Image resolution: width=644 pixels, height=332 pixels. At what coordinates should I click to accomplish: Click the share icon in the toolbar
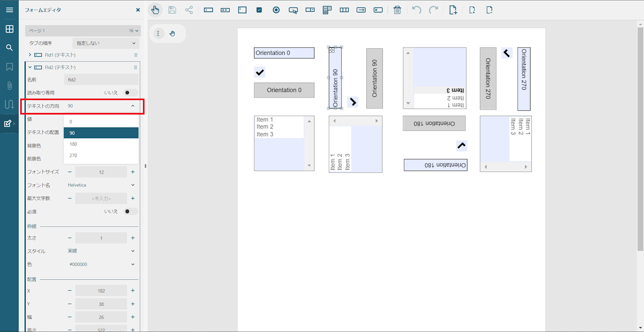[189, 10]
